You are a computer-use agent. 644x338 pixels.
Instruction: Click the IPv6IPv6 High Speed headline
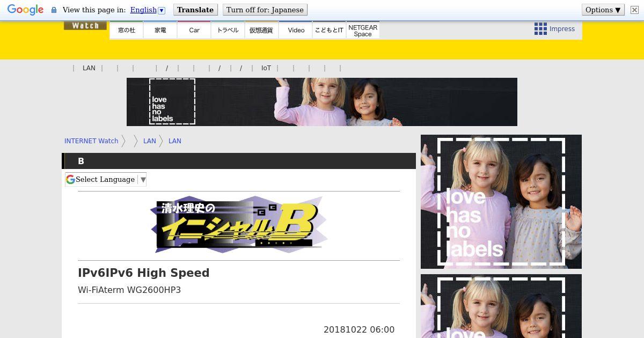click(144, 273)
